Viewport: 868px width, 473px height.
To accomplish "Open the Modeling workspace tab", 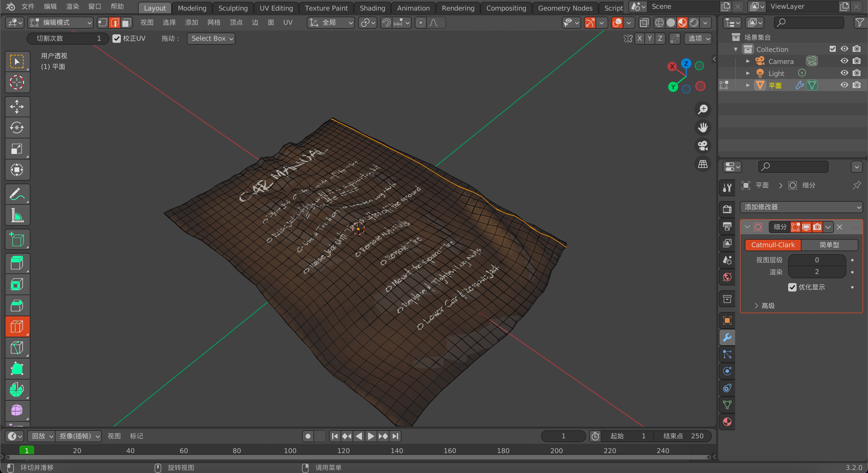I will (192, 8).
